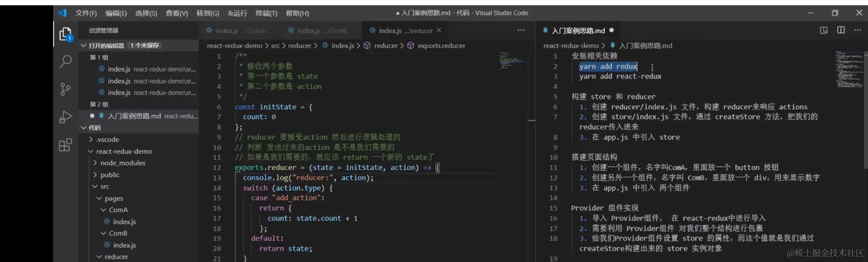Open index.js under ComB folder
This screenshot has height=262, width=868.
click(x=124, y=245)
